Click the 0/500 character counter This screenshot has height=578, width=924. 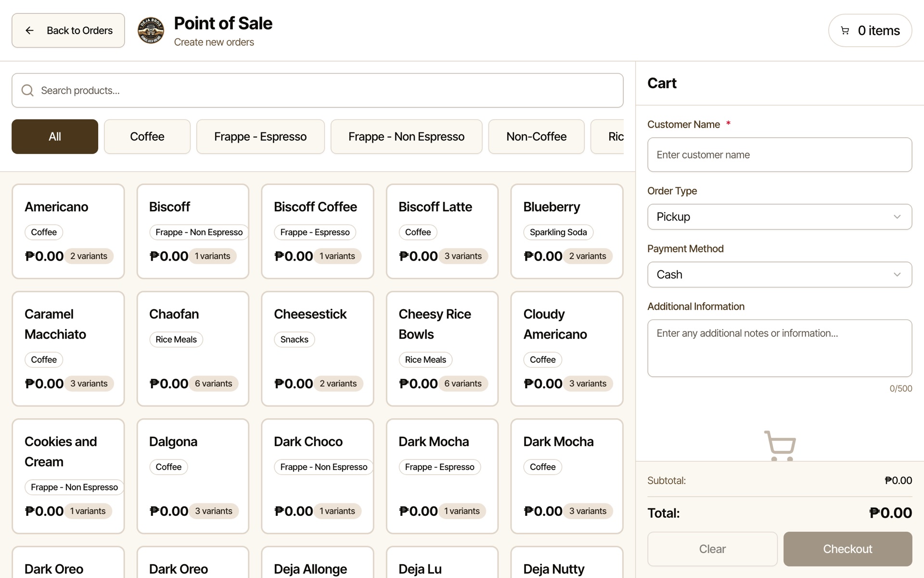(900, 389)
